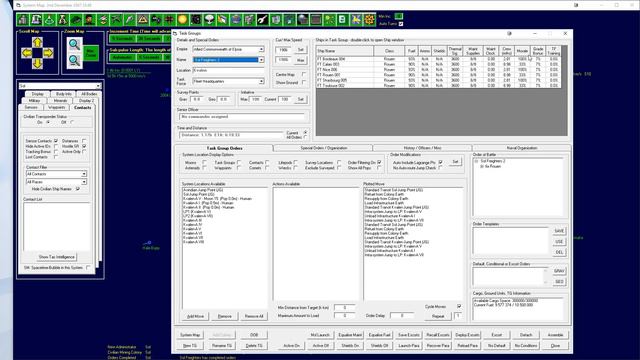Viewport: 640px width, 360px height.
Task: Open the orange gear toolbar icon
Action: [369, 19]
